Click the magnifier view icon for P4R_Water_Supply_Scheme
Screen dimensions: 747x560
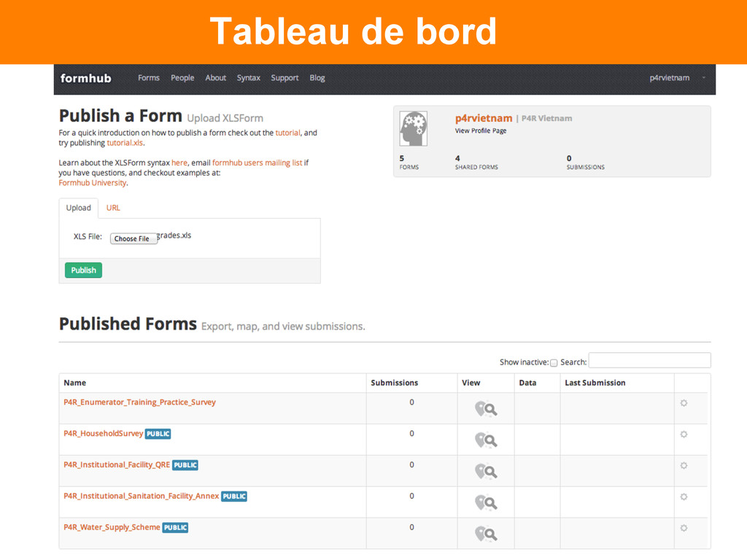(491, 534)
